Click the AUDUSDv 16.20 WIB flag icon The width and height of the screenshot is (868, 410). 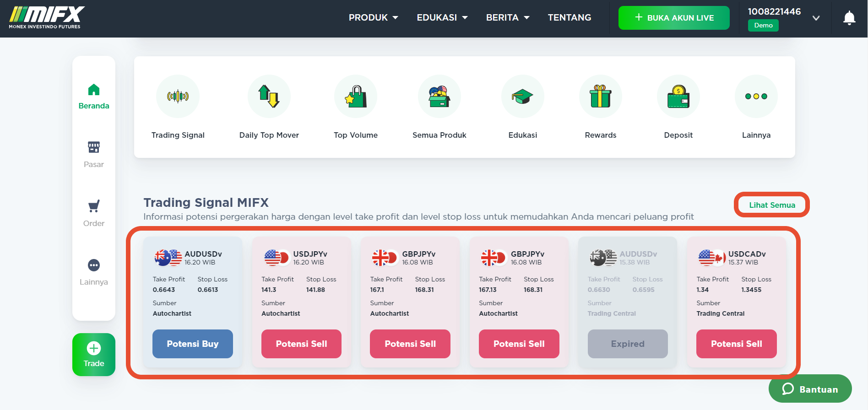tap(168, 258)
